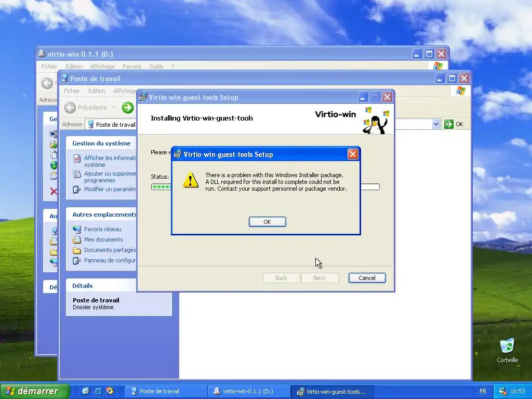The height and width of the screenshot is (399, 532).
Task: Click green forward arrow in Poste de travail
Action: [128, 108]
